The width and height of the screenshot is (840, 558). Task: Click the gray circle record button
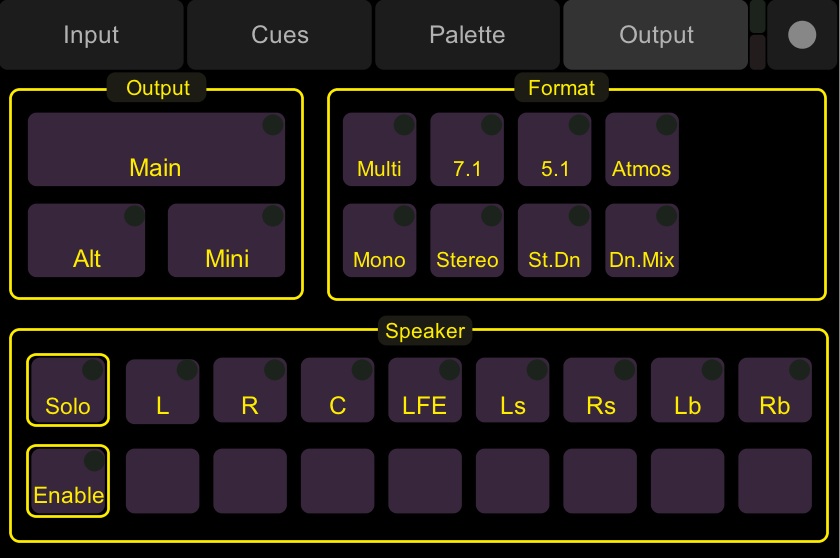(x=802, y=35)
